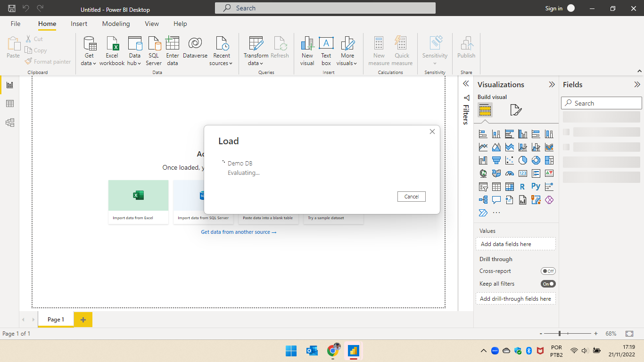The height and width of the screenshot is (362, 644).
Task: Select the Waterfall chart visual
Action: 483,160
